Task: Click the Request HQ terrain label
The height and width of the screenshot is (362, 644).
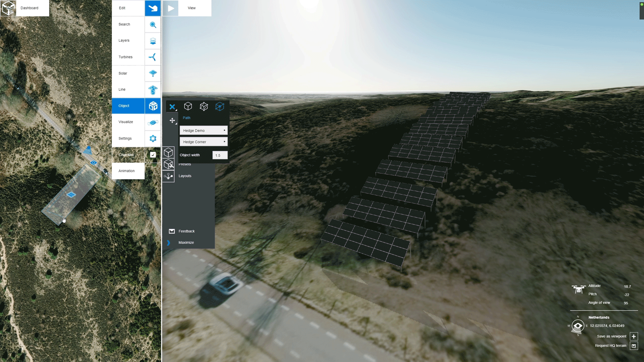Action: point(610,346)
